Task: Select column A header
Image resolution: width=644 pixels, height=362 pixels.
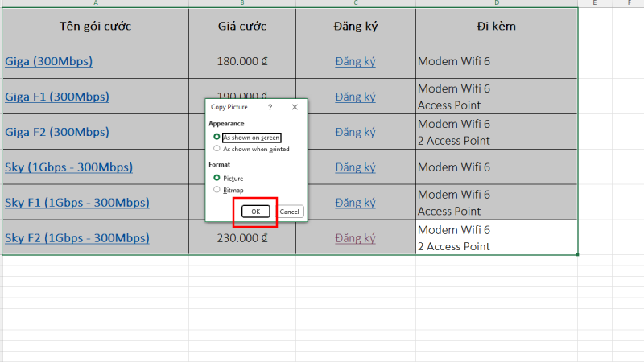Action: coord(95,3)
